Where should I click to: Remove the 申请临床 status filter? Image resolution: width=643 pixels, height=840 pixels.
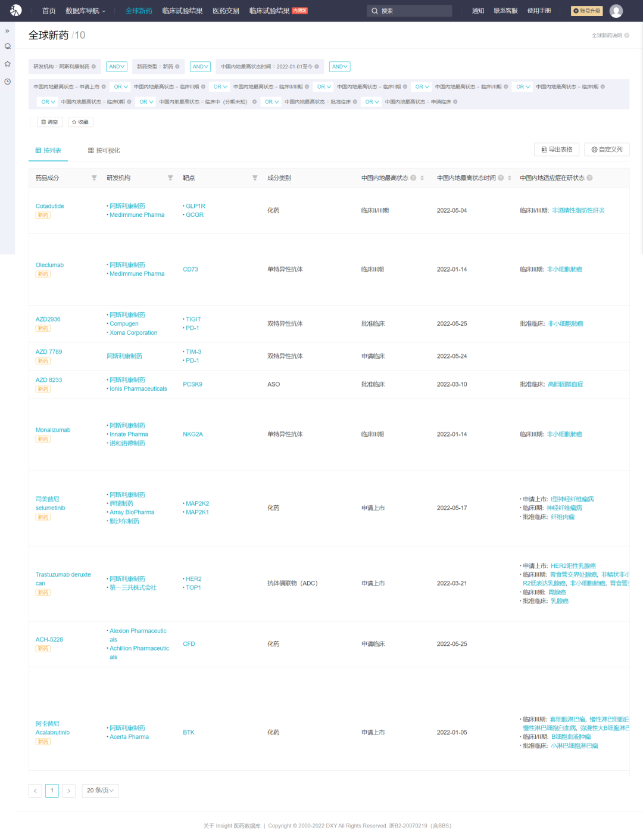[x=455, y=102]
